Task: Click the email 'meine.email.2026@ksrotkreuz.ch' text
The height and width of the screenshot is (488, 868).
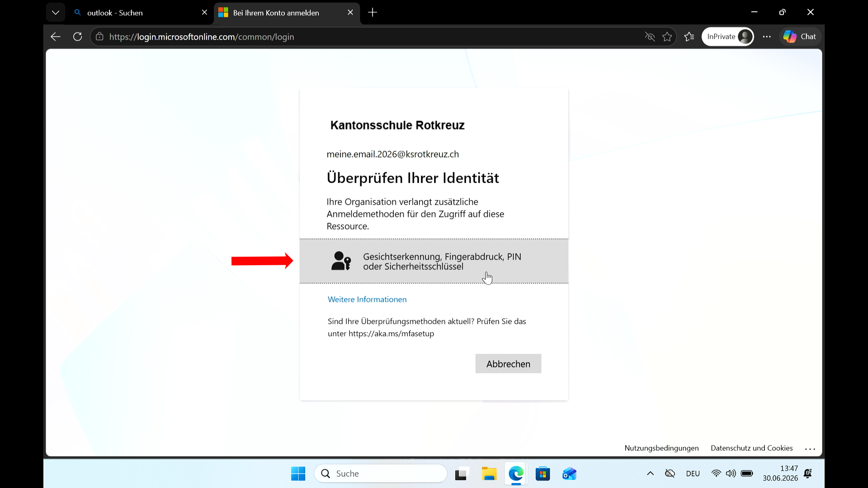Action: (393, 154)
